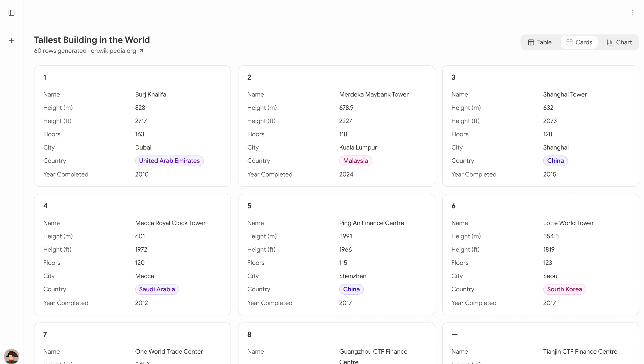The image size is (644, 364).
Task: Click height in feet value 2227
Action: [345, 121]
